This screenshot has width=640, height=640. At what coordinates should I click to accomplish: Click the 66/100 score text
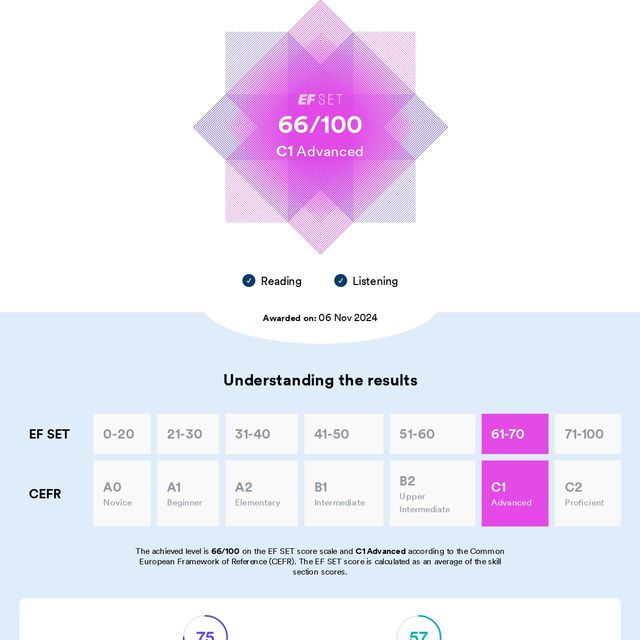pos(320,125)
